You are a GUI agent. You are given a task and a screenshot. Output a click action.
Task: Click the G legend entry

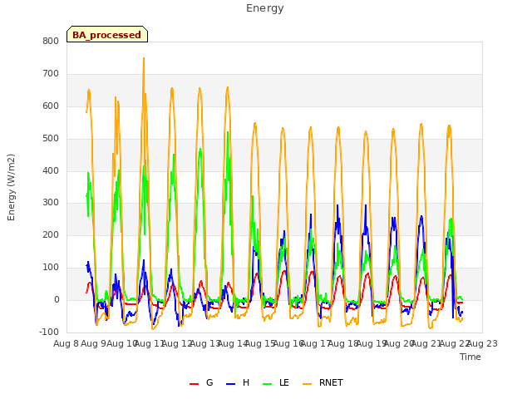[x=201, y=382]
